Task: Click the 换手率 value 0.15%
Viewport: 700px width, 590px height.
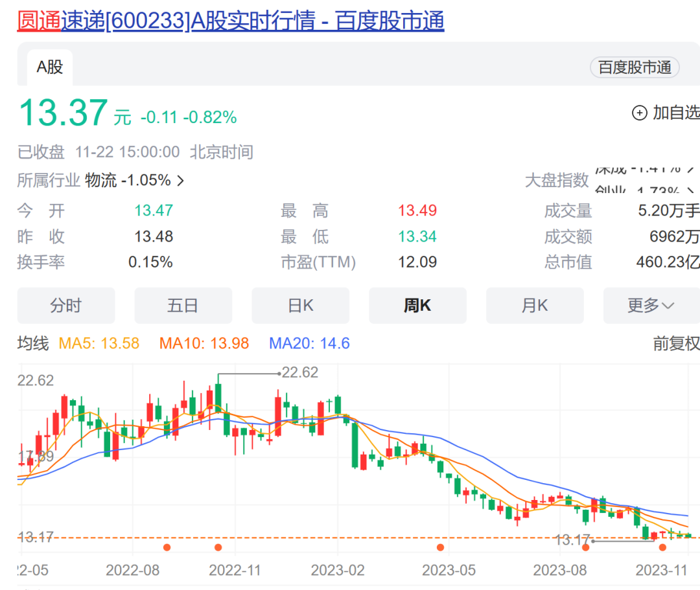Action: 150,262
